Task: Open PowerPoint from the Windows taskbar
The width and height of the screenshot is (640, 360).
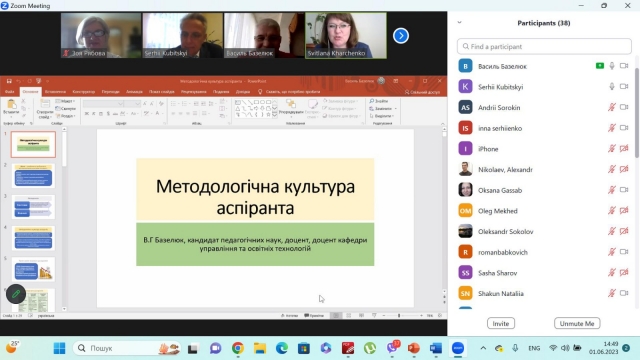Action: [413, 348]
